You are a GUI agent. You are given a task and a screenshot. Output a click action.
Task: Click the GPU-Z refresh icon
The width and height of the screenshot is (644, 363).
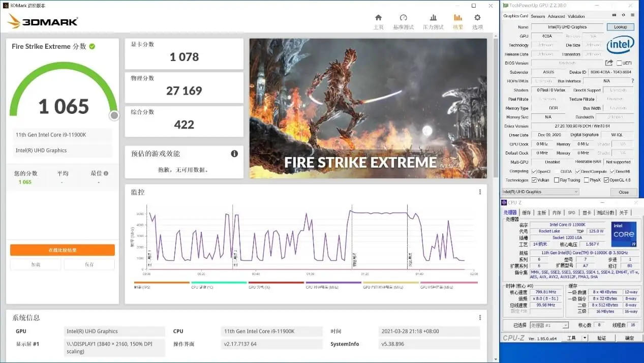(623, 16)
